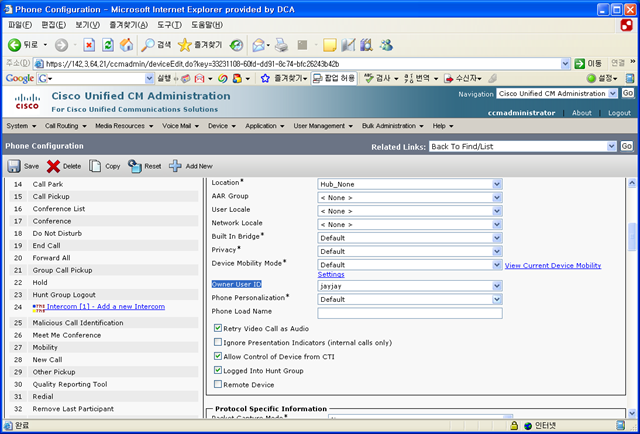Click the Intercom Add a new Intercom link
The image size is (640, 434).
pyautogui.click(x=106, y=307)
